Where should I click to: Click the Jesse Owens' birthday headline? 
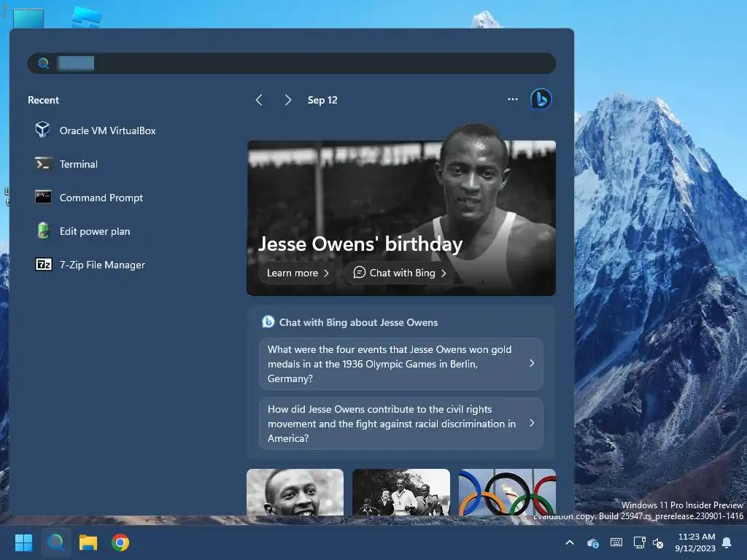[360, 244]
